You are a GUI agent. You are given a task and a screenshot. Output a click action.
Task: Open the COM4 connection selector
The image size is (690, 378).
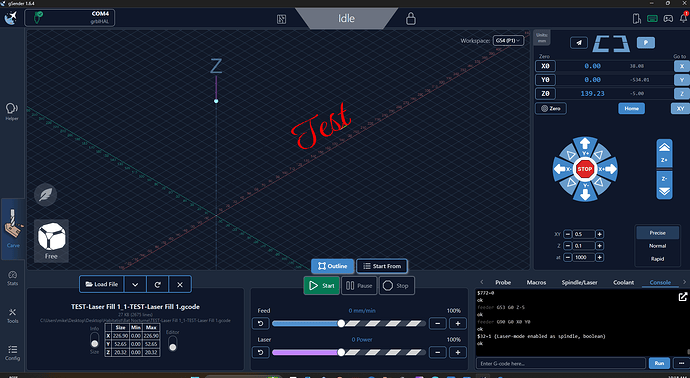click(x=70, y=18)
